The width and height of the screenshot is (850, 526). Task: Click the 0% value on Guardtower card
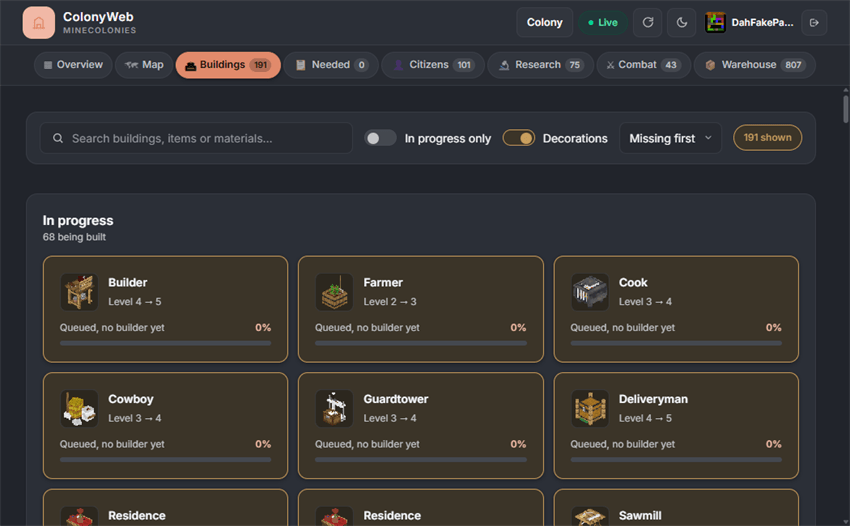(x=518, y=444)
